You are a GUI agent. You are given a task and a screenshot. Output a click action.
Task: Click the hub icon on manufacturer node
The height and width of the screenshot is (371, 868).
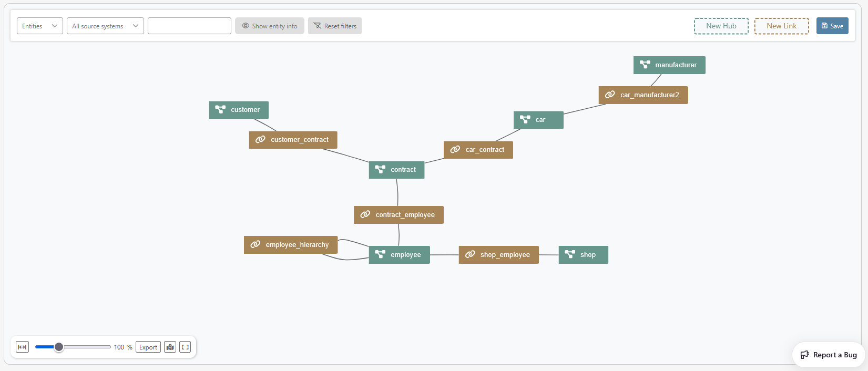645,65
